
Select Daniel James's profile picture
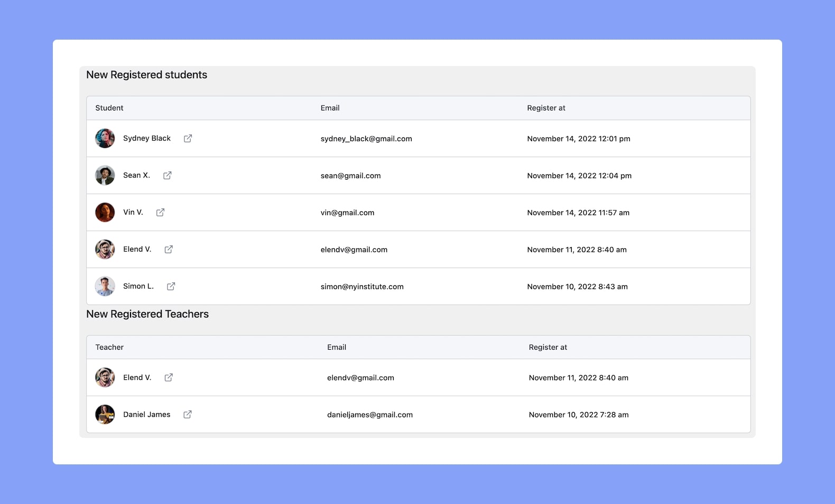point(105,415)
